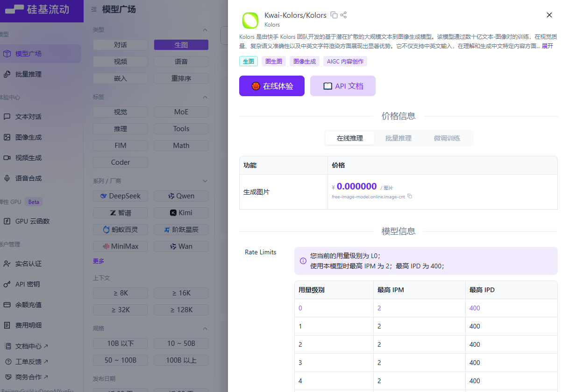This screenshot has height=392, width=569.
Task: Click the 0.000000 price value
Action: click(356, 187)
